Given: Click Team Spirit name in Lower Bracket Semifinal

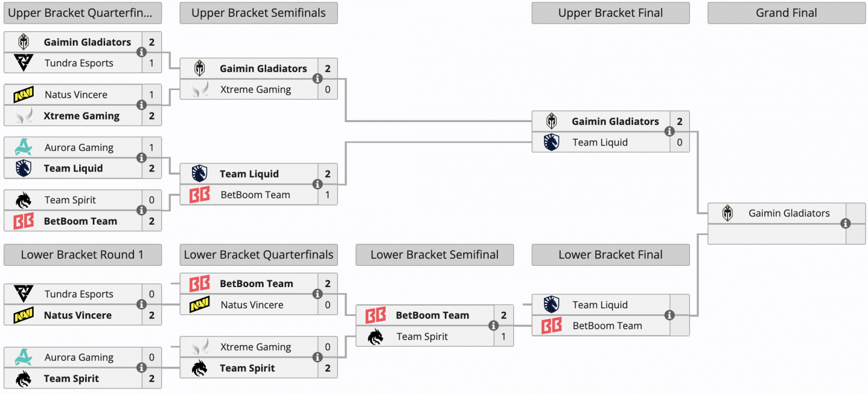Looking at the screenshot, I should point(422,336).
